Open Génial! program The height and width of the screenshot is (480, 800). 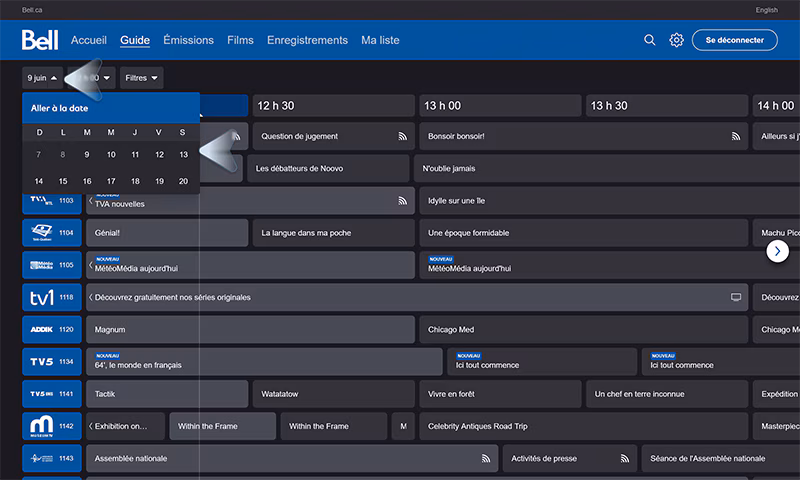(x=167, y=233)
